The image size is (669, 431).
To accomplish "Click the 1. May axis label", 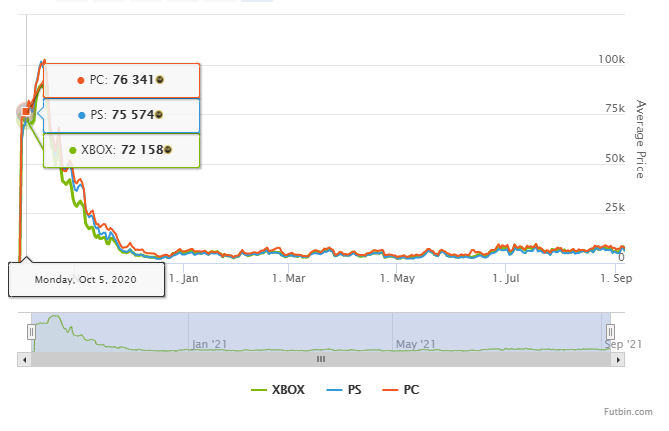I will tap(397, 278).
